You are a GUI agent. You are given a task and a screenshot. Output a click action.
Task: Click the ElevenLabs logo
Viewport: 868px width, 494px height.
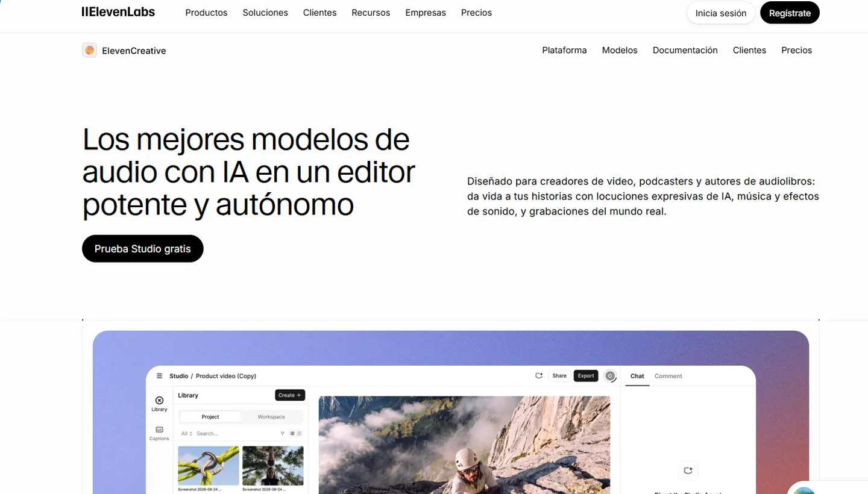[x=118, y=11]
